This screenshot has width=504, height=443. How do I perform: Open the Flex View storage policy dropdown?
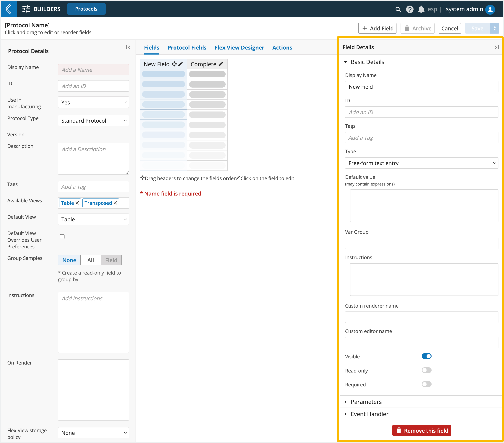click(x=93, y=433)
